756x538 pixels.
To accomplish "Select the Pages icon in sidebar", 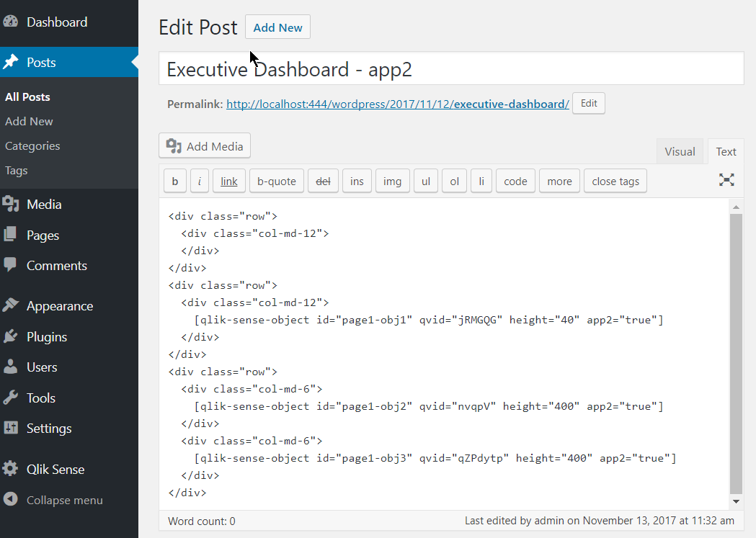I will click(11, 235).
